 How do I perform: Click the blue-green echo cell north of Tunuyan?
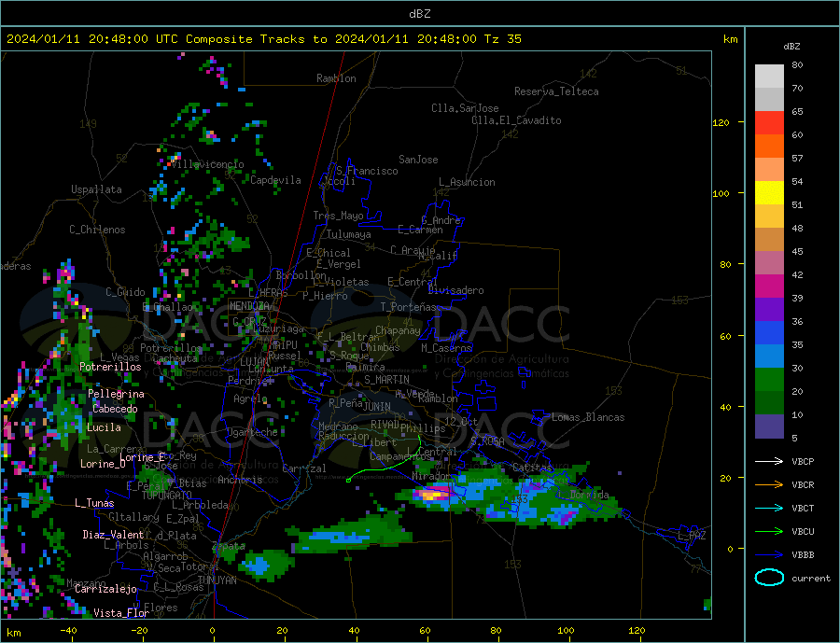click(261, 566)
